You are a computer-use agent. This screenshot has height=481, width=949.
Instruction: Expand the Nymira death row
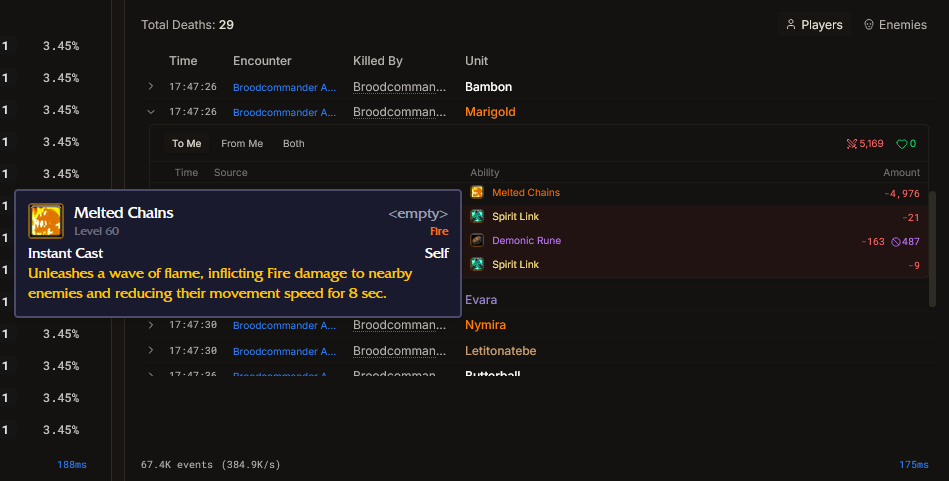click(151, 325)
